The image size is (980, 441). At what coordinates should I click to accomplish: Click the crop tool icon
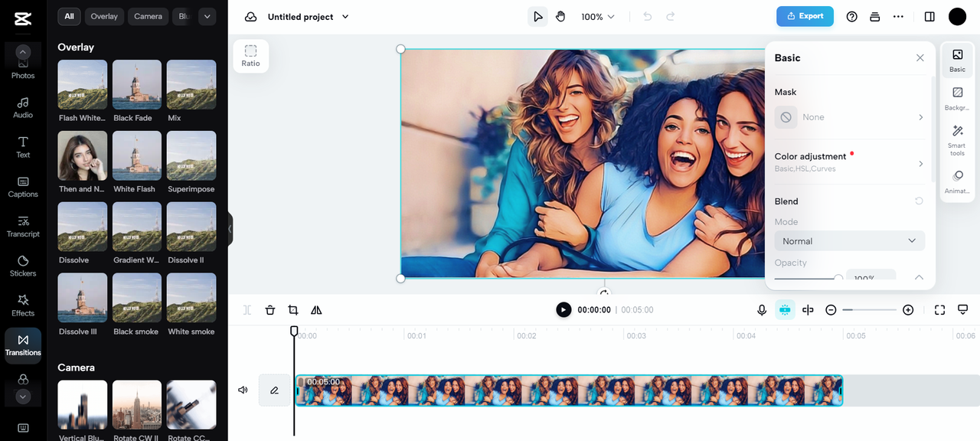click(293, 310)
